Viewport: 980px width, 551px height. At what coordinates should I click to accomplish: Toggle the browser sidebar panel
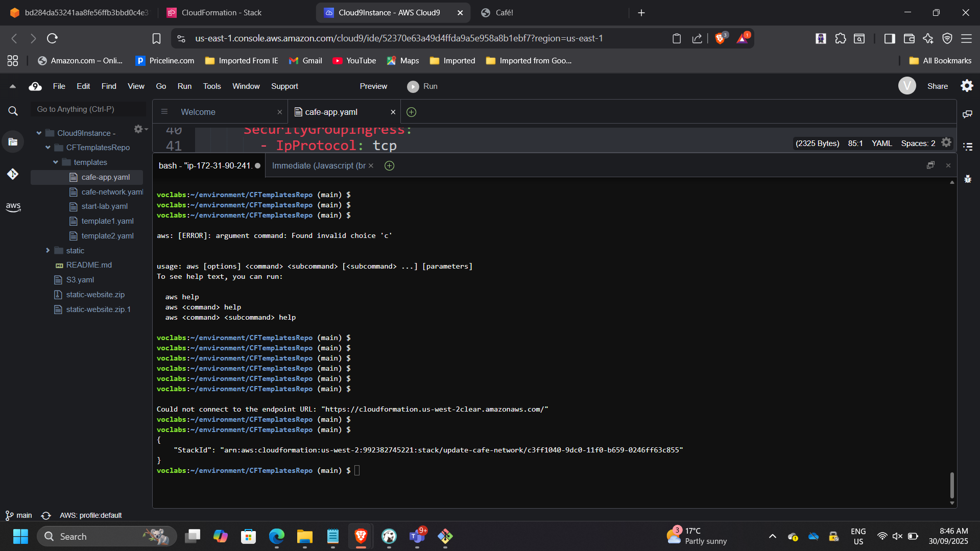[x=889, y=38]
